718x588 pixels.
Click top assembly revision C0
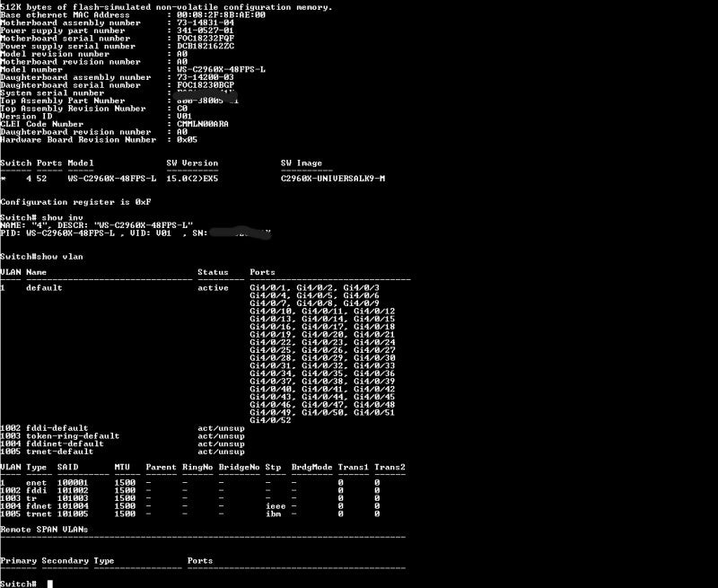tap(182, 109)
